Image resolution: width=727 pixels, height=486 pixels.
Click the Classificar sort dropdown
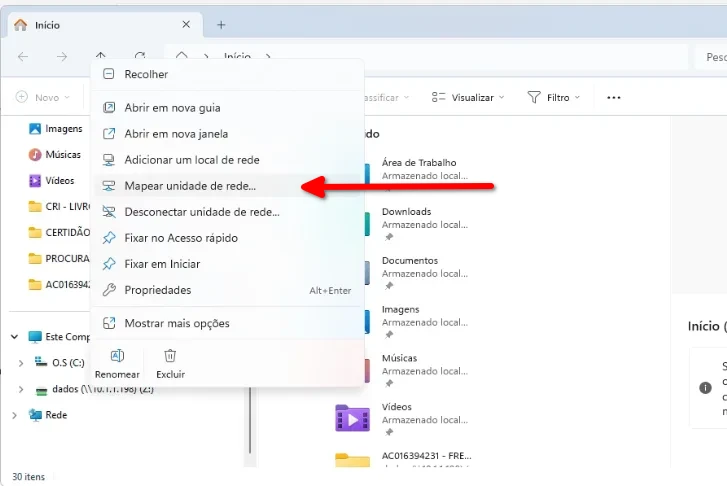pyautogui.click(x=387, y=97)
